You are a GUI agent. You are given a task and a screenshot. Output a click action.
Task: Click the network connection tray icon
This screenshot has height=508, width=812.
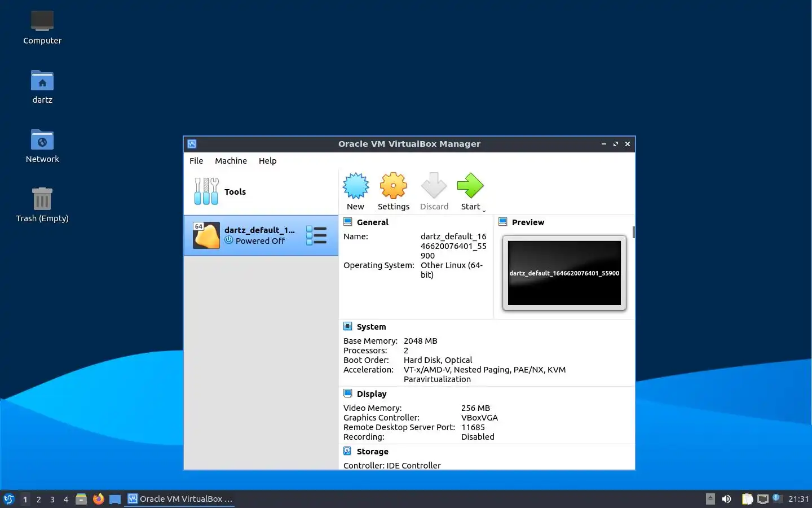[763, 499]
